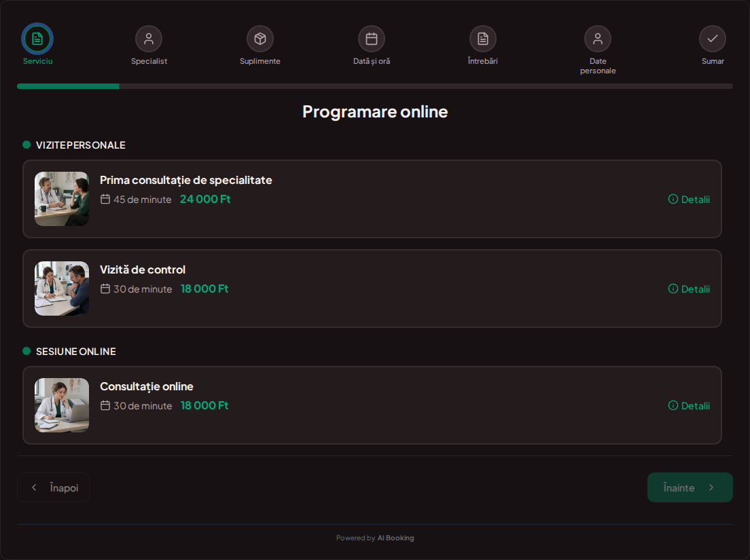The image size is (750, 560).
Task: Jump to Dată și oră calendar icon
Action: 372,39
